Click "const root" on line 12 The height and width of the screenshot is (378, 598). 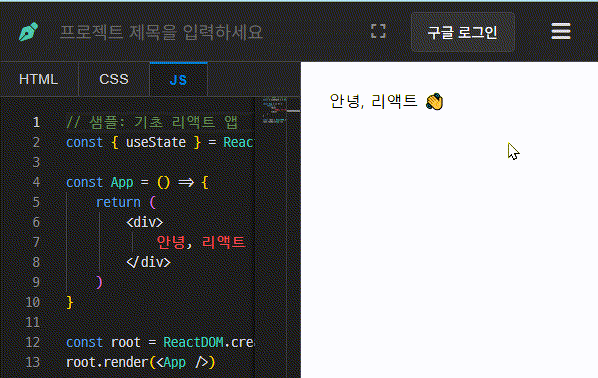pyautogui.click(x=103, y=342)
